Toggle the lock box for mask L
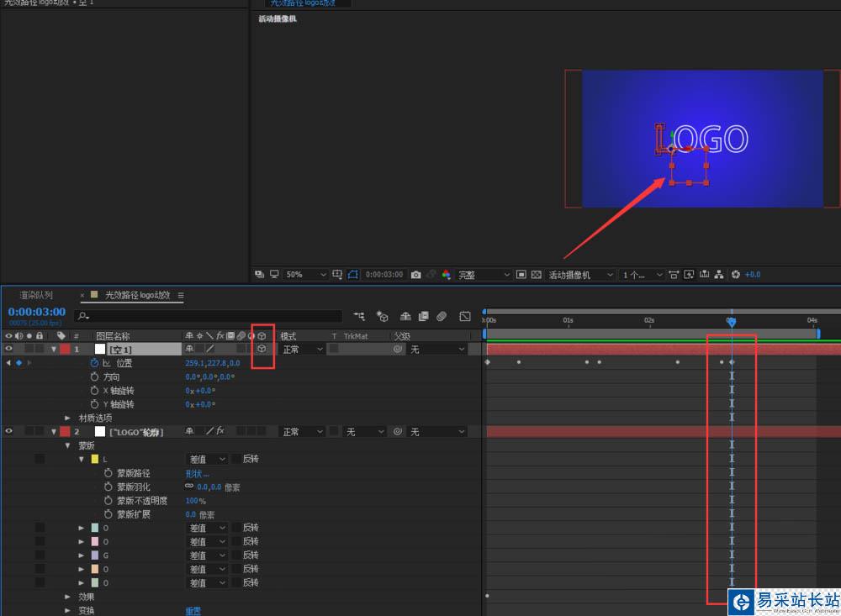This screenshot has width=841, height=616. tap(40, 459)
